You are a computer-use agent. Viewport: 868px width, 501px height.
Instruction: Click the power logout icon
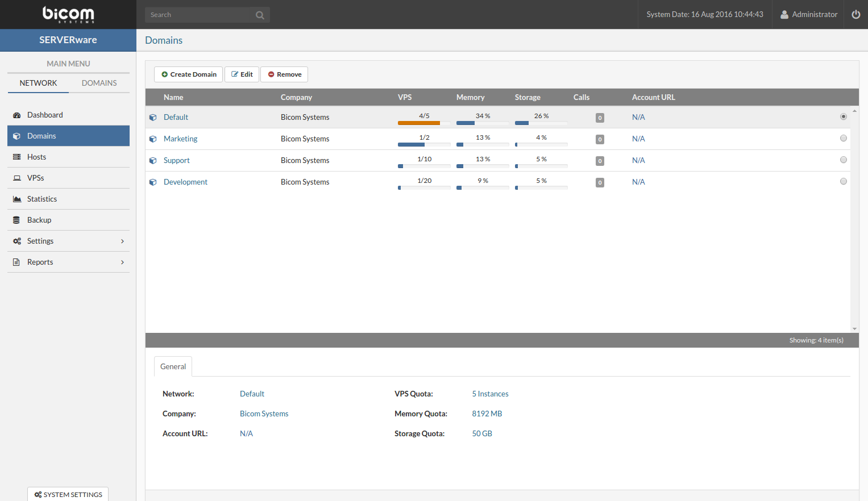point(855,14)
